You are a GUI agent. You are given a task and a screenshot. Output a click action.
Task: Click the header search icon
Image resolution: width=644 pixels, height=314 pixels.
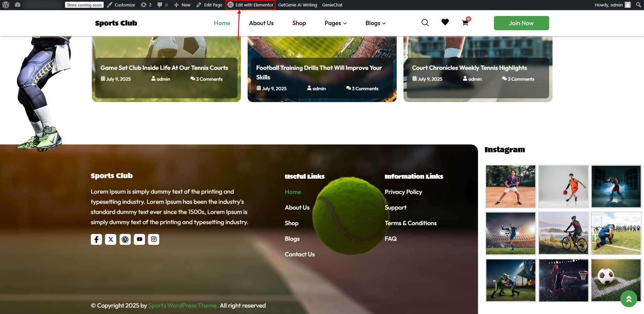pos(425,23)
